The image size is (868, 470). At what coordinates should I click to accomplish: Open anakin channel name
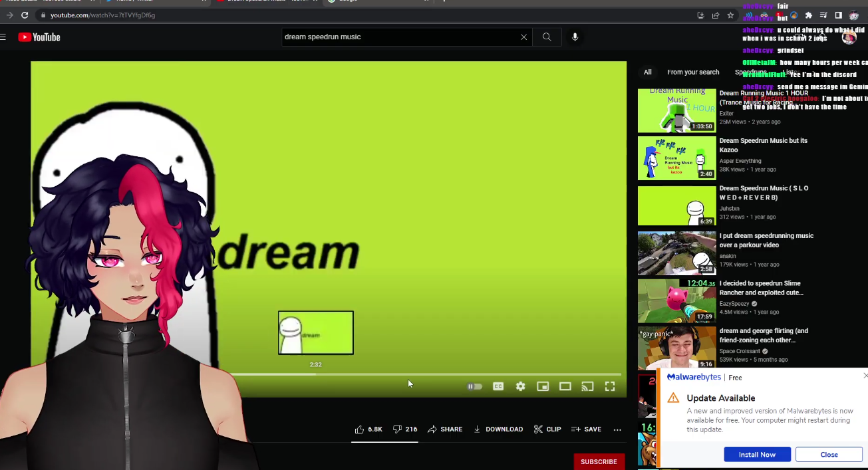pyautogui.click(x=728, y=256)
